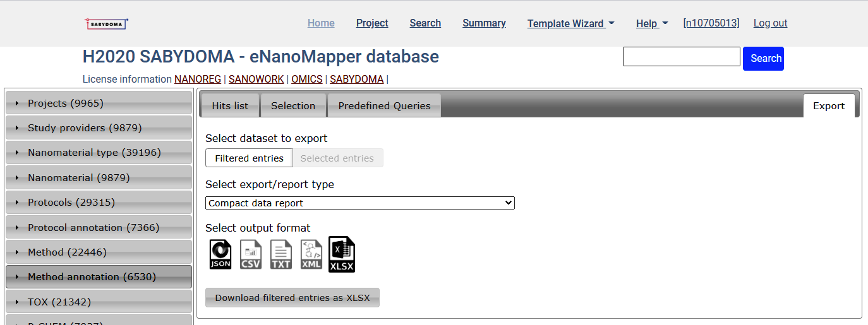Select JSON output format icon
868x325 pixels.
click(220, 254)
